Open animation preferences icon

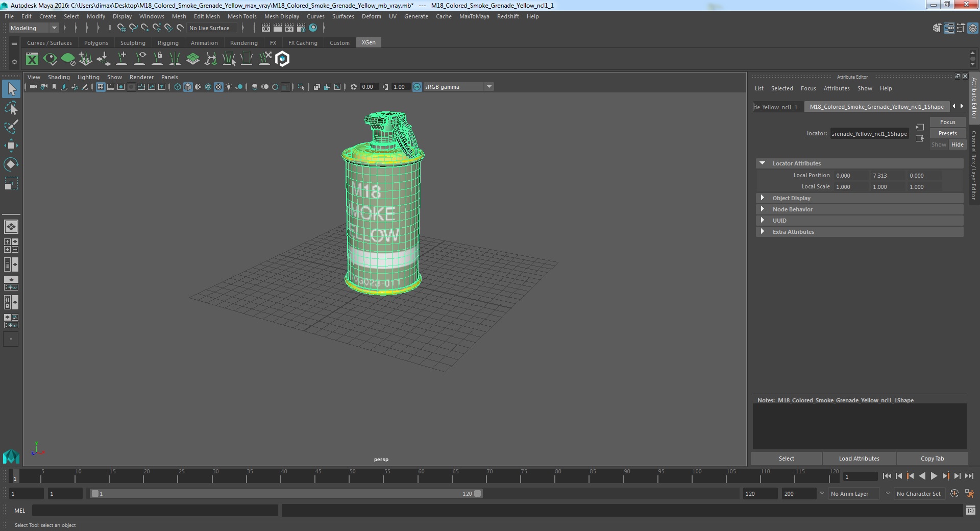pos(969,494)
